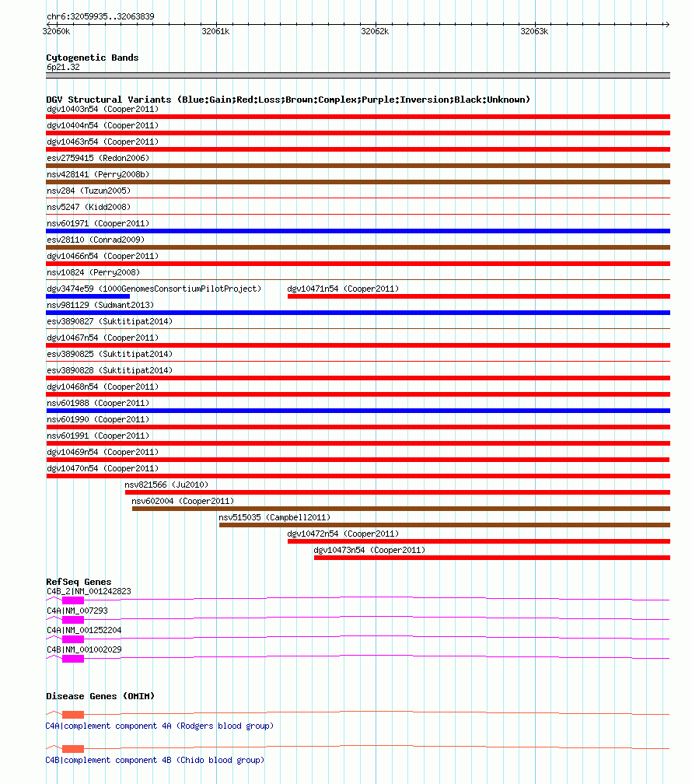Click the nsv821566 (Ju2010) variant label
The image size is (692, 784).
coord(166,485)
